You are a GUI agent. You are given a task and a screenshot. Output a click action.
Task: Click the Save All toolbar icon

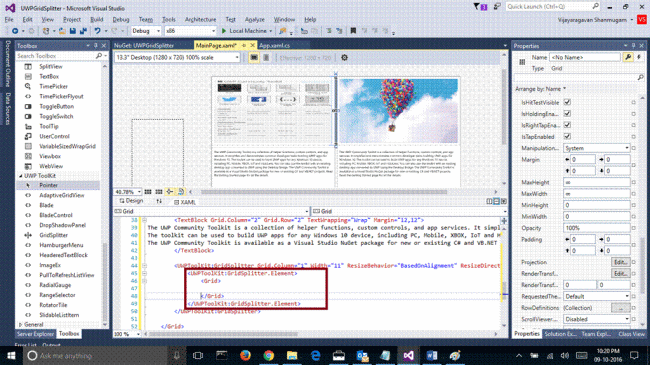pos(83,31)
